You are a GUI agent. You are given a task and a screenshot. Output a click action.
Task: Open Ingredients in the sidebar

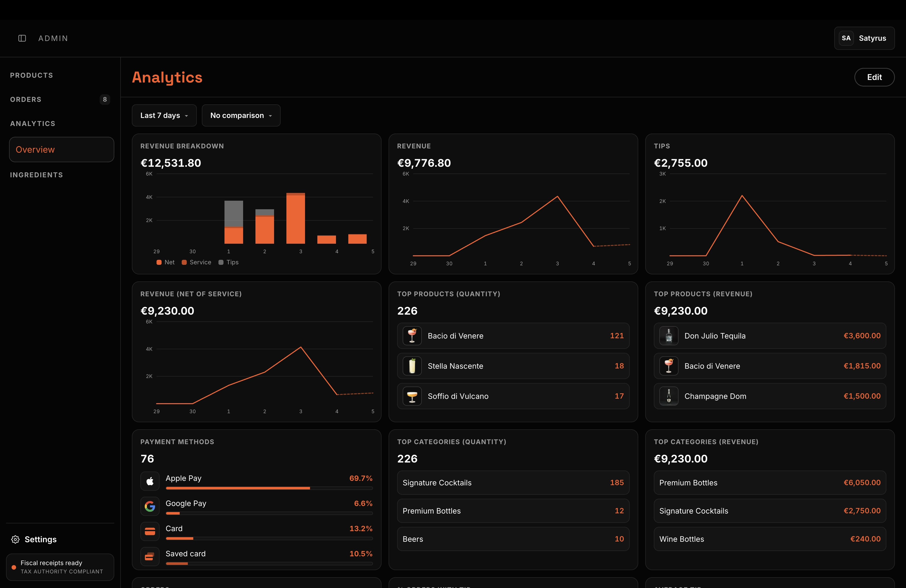tap(36, 175)
